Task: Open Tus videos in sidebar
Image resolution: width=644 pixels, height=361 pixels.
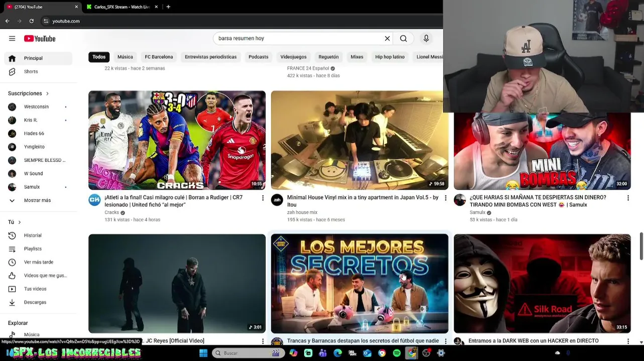Action: pyautogui.click(x=38, y=289)
